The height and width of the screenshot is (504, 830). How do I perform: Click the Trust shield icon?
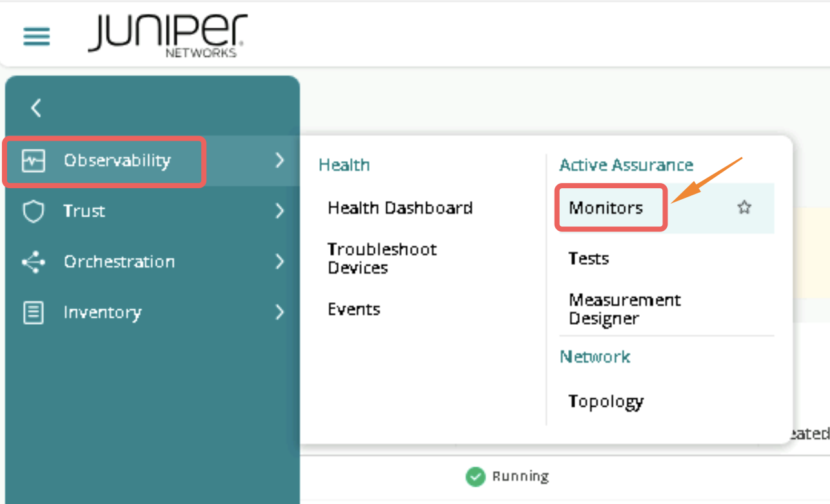point(34,211)
